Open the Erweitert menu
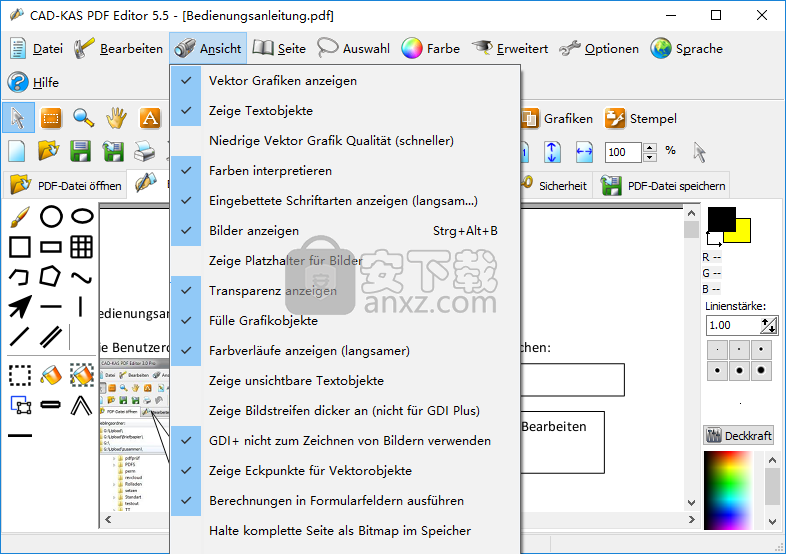 [510, 49]
